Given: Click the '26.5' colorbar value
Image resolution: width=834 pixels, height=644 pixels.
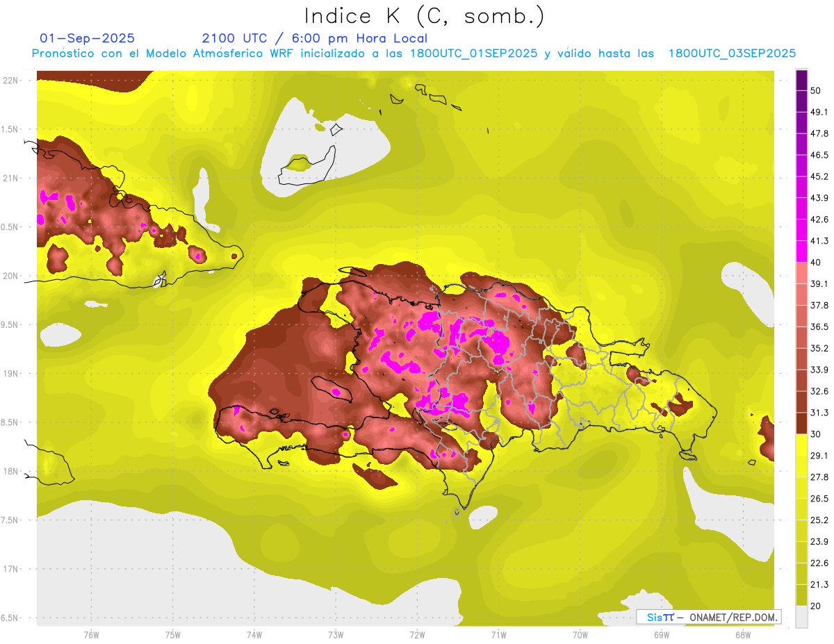Looking at the screenshot, I should (x=819, y=498).
